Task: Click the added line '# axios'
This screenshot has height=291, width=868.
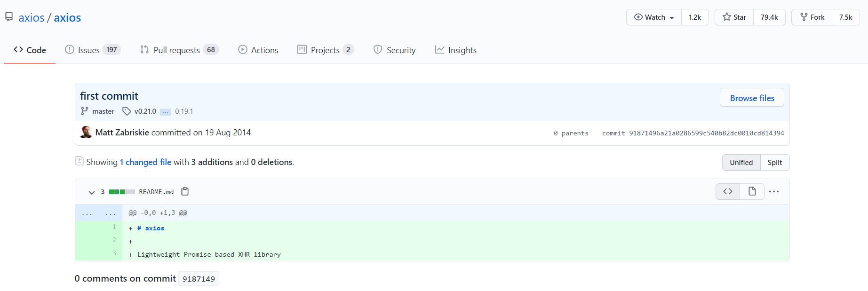Action: coord(151,228)
